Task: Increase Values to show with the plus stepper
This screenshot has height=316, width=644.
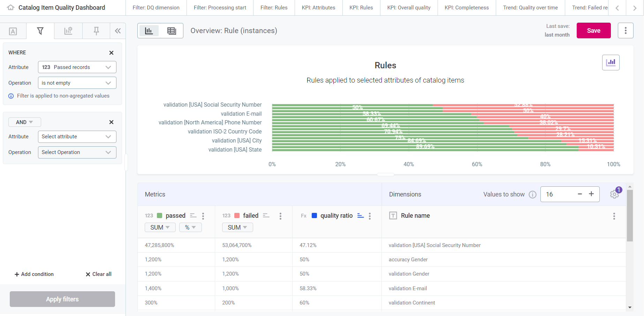Action: (x=591, y=194)
